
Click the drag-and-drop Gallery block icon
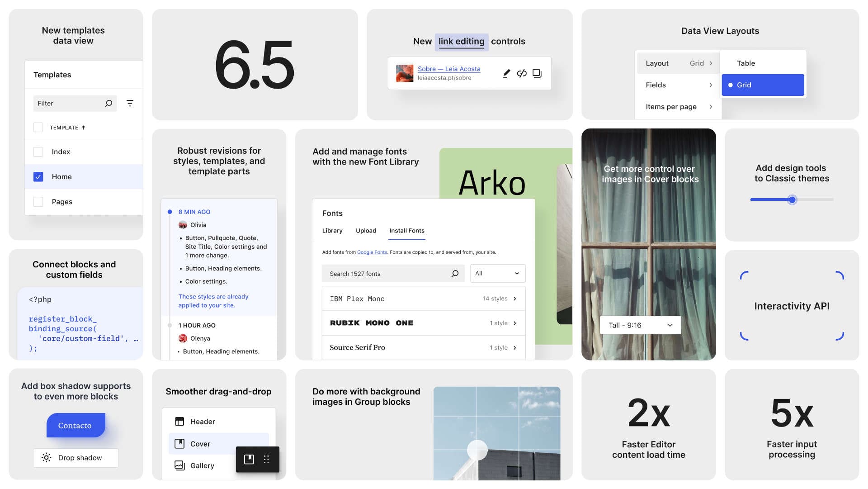[179, 465]
